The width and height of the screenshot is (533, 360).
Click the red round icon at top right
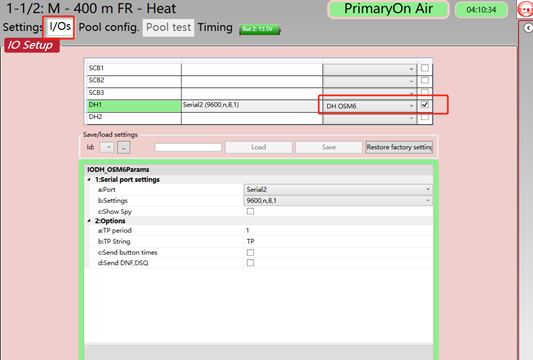(x=525, y=9)
